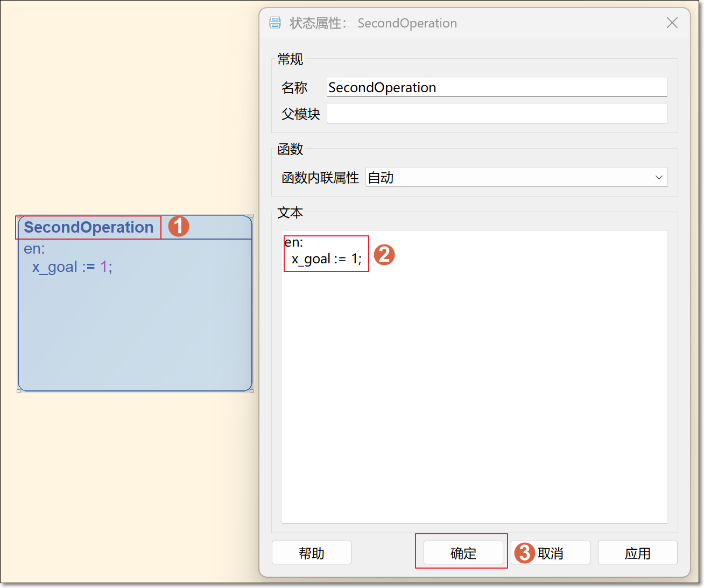Open the 函数内联属性 dropdown set to 自动
This screenshot has height=588, width=704.
(516, 177)
